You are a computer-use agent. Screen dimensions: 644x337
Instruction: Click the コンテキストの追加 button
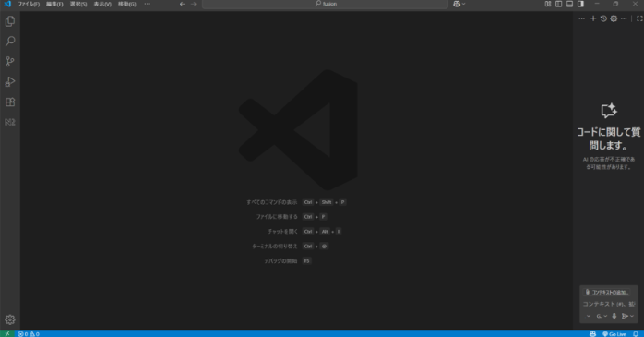tap(606, 292)
